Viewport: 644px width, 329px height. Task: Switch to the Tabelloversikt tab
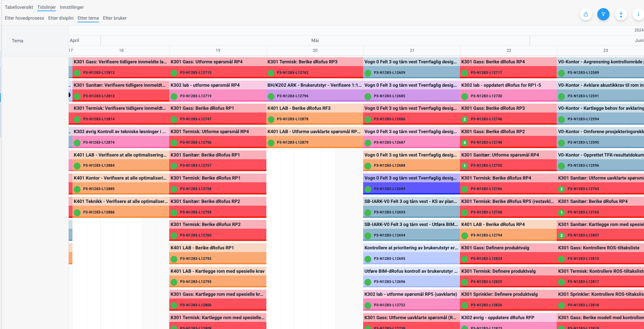(x=19, y=7)
